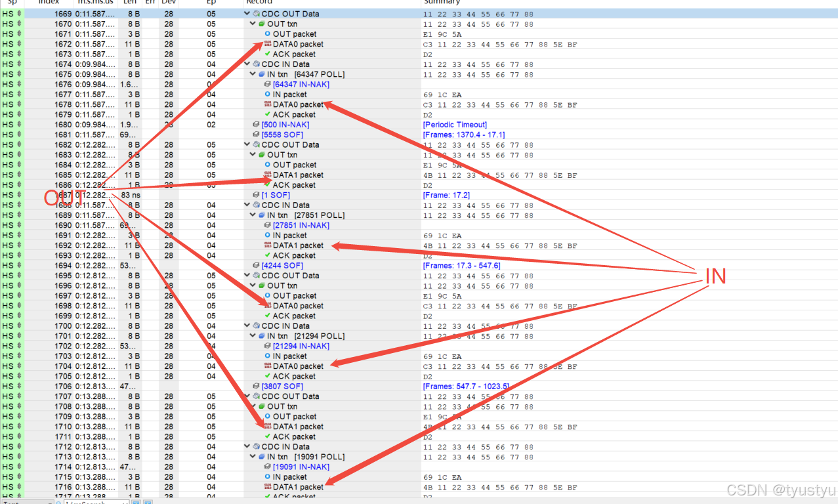Image resolution: width=838 pixels, height=504 pixels.
Task: Collapse CDC OUT Data record at index 1707
Action: (247, 396)
